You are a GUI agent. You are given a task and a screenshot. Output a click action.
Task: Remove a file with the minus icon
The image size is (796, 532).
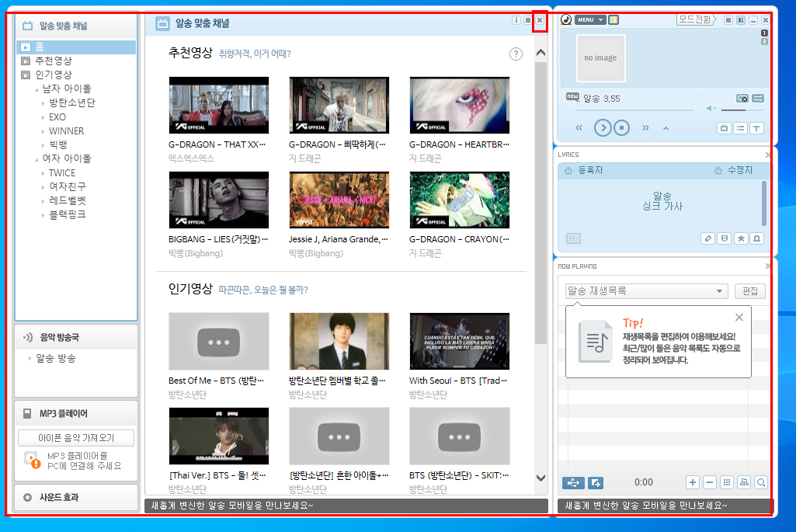tap(710, 482)
